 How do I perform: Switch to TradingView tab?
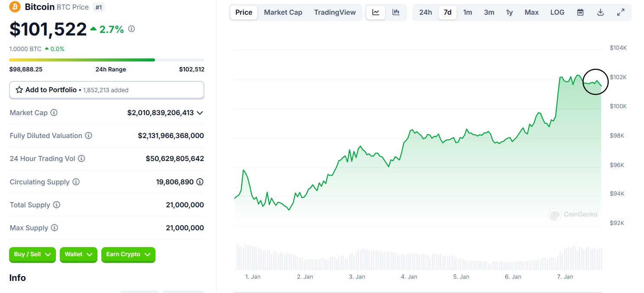335,13
